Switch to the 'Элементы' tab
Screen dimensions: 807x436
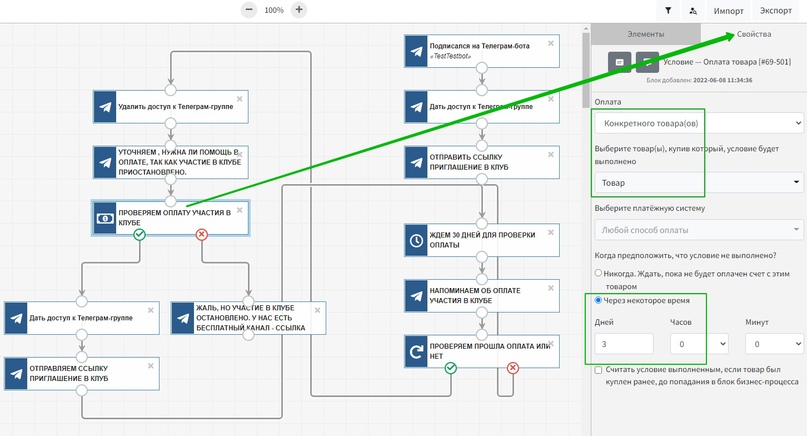pyautogui.click(x=645, y=34)
